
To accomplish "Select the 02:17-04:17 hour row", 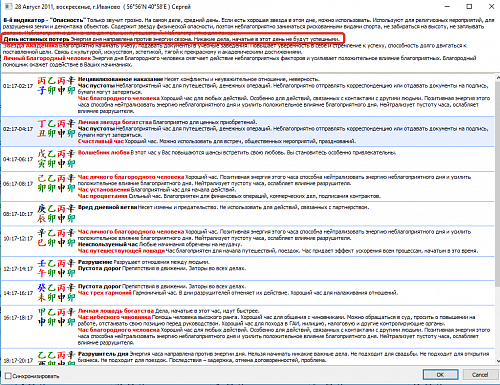I will 248,131.
